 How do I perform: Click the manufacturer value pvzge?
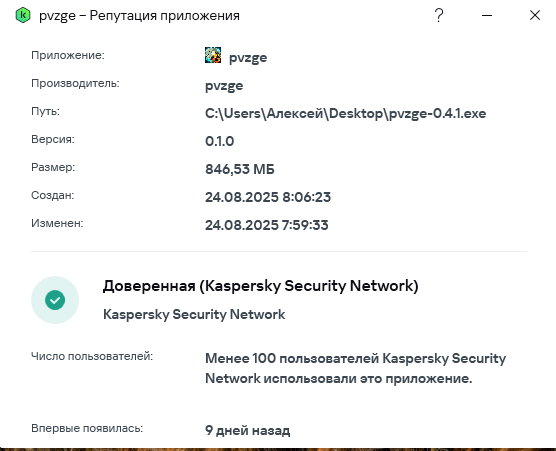(224, 85)
